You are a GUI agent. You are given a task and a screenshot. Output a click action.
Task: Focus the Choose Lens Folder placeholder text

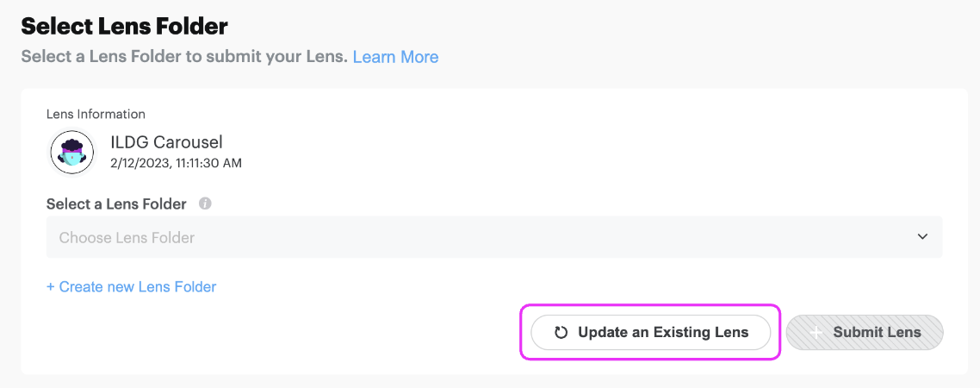[127, 237]
